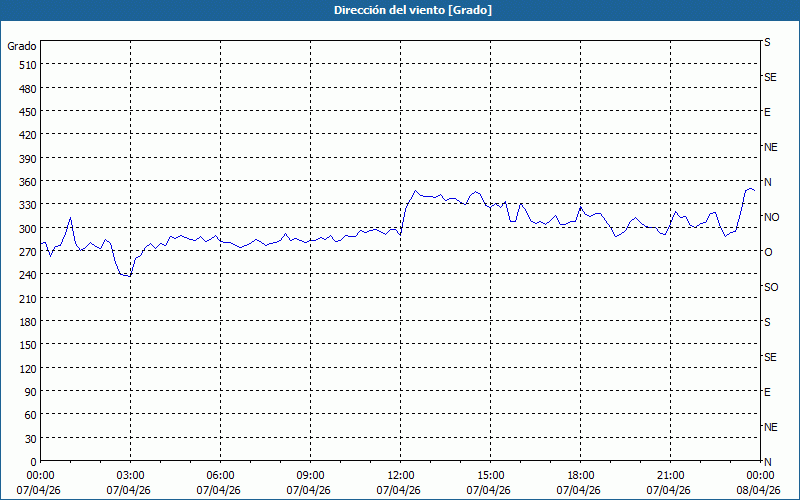Select the 18:00 time label
800x500 pixels.
pyautogui.click(x=581, y=476)
